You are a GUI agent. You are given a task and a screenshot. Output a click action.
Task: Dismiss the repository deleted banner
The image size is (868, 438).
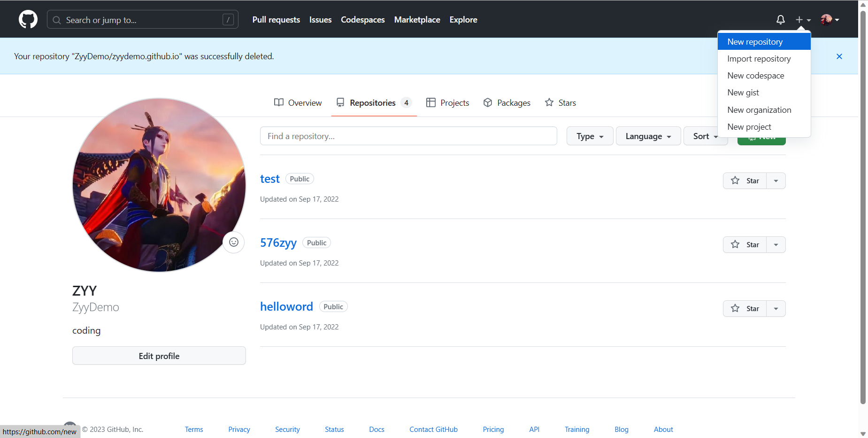point(839,56)
